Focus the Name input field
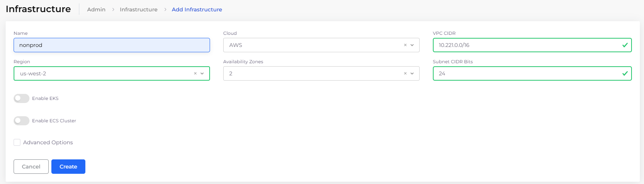This screenshot has height=184, width=644. click(x=111, y=45)
